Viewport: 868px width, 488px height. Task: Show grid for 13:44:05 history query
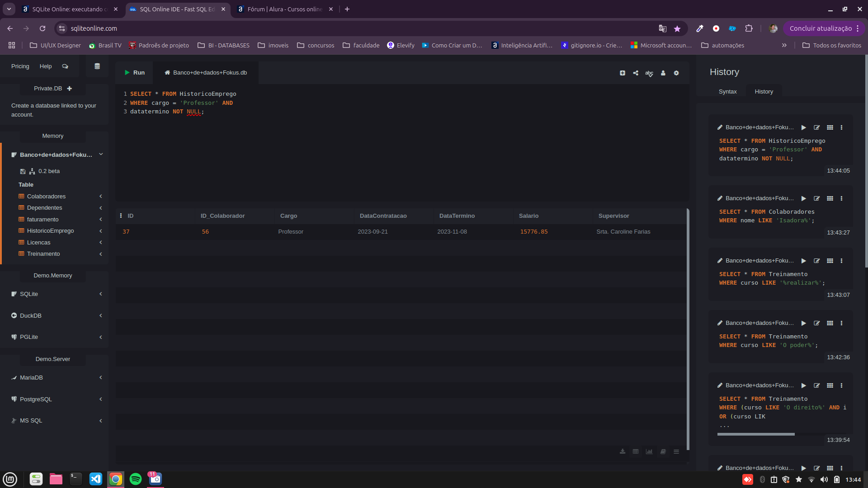point(830,128)
